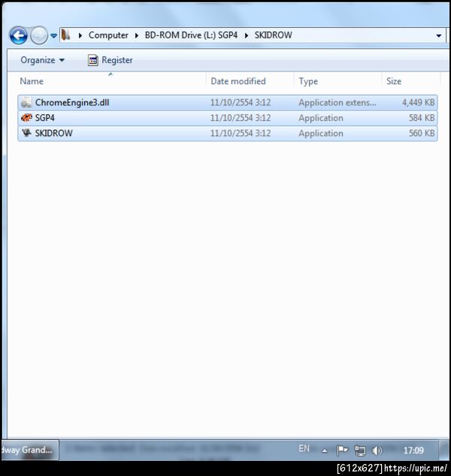The image size is (451, 476).
Task: Click the 560 KB size cell
Action: point(422,133)
